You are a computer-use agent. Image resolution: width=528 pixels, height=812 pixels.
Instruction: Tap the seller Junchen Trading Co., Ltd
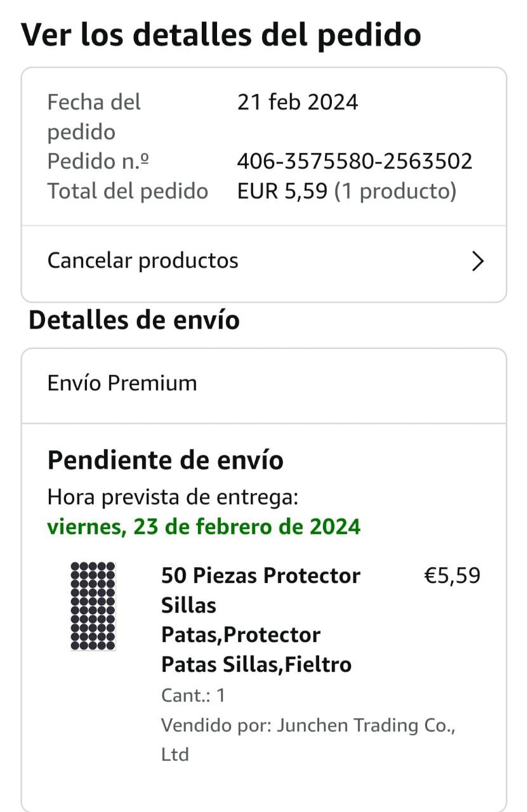pyautogui.click(x=308, y=739)
